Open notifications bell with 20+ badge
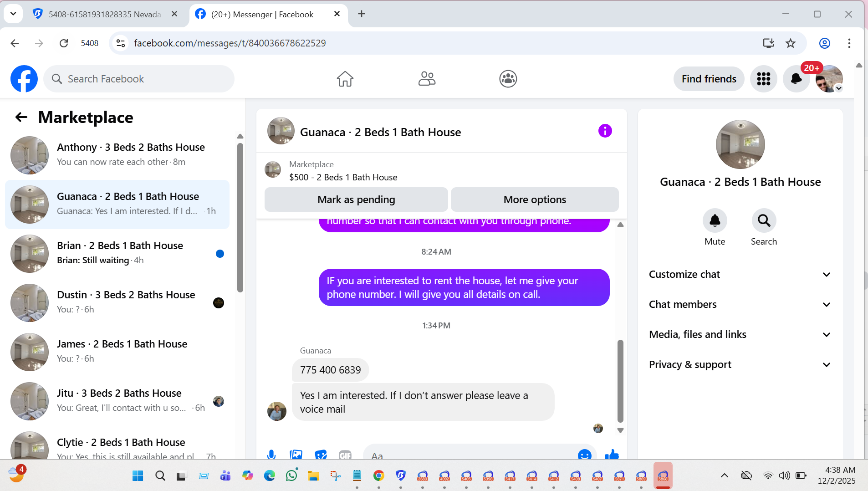868x491 pixels. [x=796, y=79]
